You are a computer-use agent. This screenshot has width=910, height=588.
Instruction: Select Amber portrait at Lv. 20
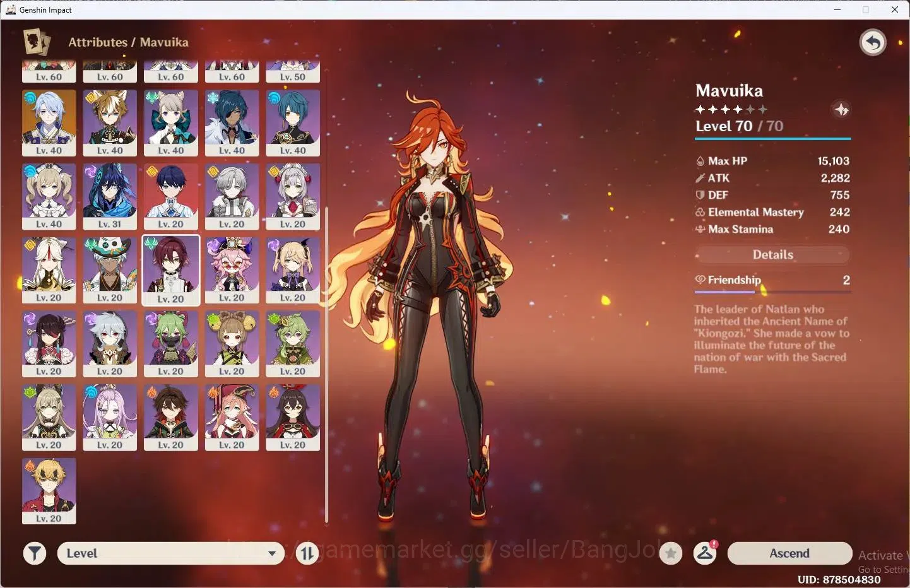(293, 418)
